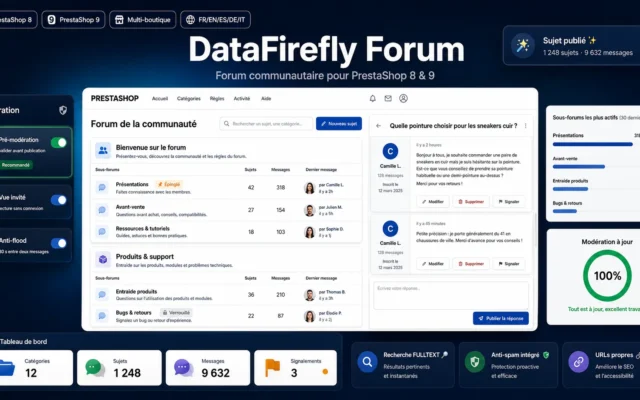Click the Bienvenue sur le forum people icon

(103, 151)
